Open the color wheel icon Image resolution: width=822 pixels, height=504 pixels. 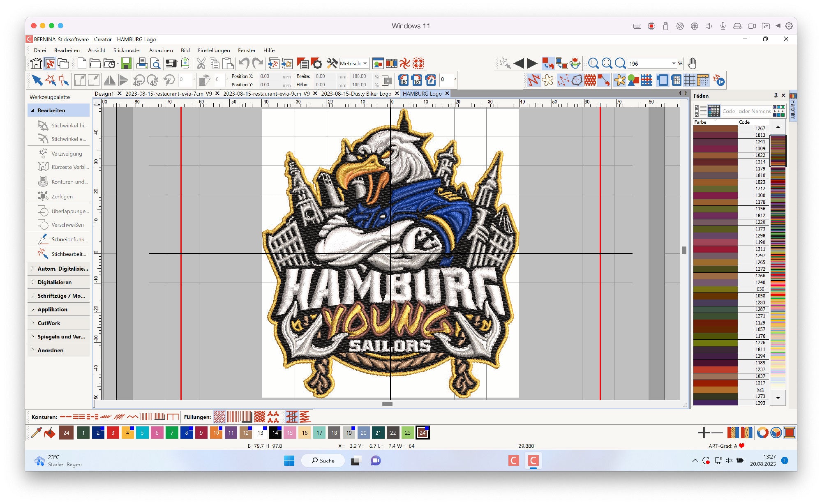(x=762, y=433)
